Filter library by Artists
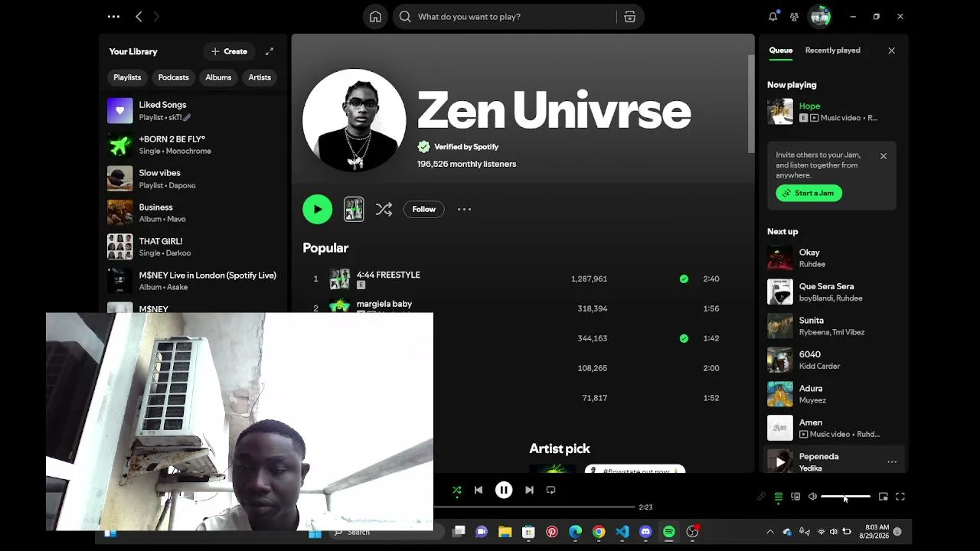Screen dimensions: 980x551 tap(260, 77)
